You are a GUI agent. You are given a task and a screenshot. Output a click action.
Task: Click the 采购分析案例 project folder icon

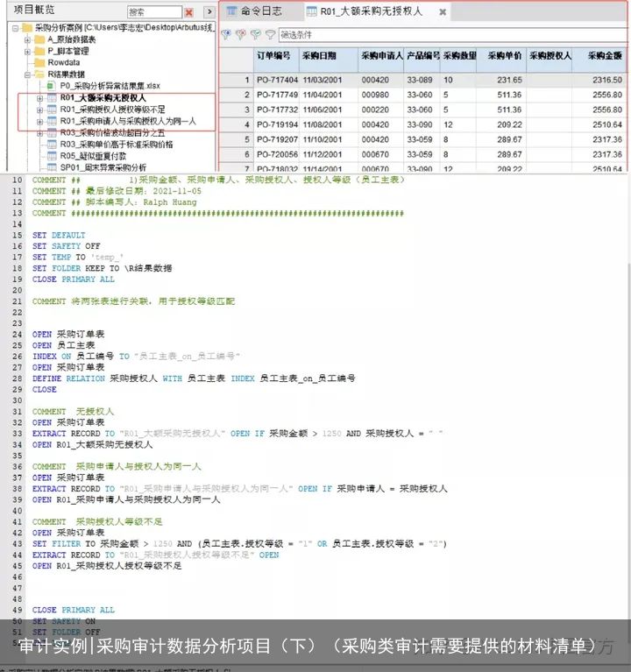pos(27,28)
